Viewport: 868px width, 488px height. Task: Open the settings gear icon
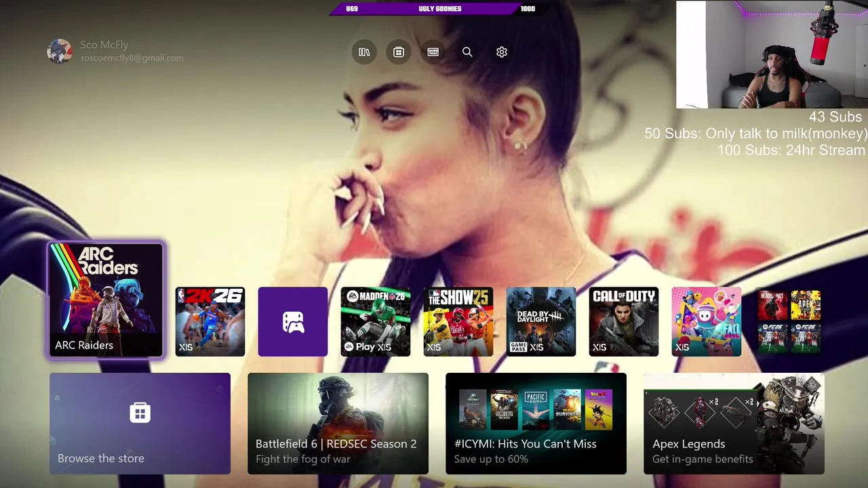[x=502, y=52]
